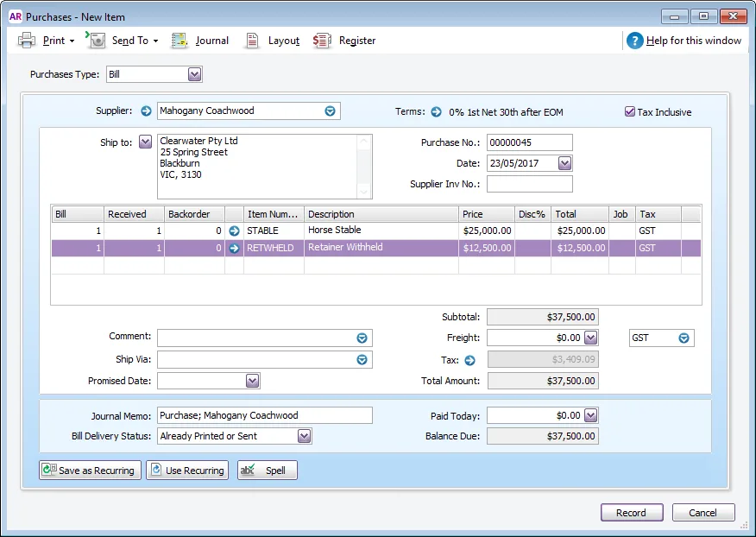The height and width of the screenshot is (537, 756).
Task: Click the AR application icon in title bar
Action: point(16,16)
